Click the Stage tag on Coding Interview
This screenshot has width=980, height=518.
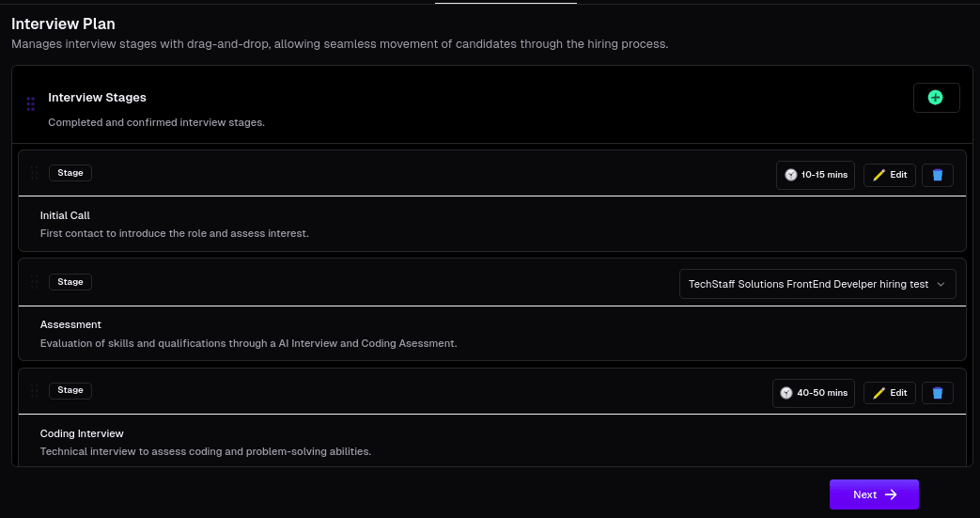pos(70,390)
